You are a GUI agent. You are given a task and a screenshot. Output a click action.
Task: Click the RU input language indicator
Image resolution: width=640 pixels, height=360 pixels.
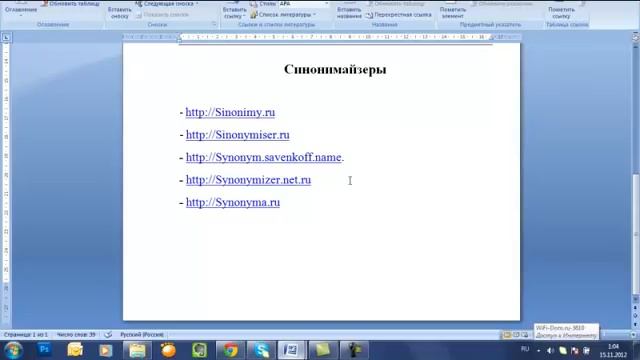(x=525, y=349)
